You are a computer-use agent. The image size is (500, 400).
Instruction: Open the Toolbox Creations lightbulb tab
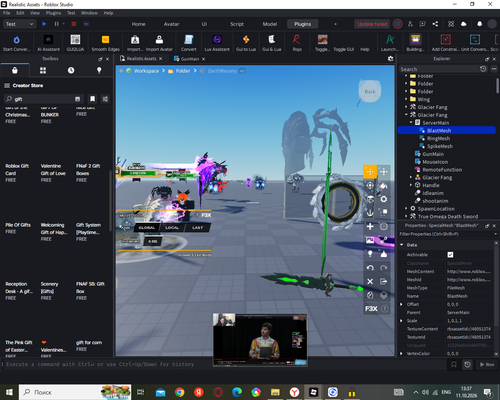coord(99,70)
